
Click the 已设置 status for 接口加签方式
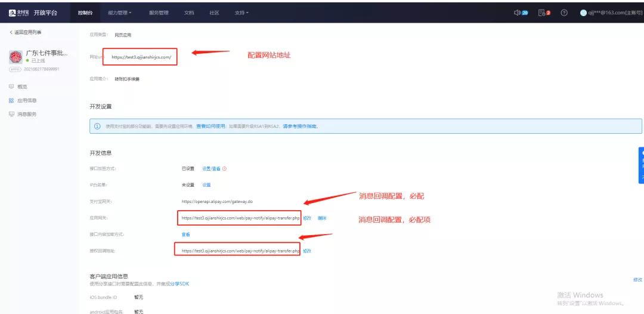tap(188, 168)
